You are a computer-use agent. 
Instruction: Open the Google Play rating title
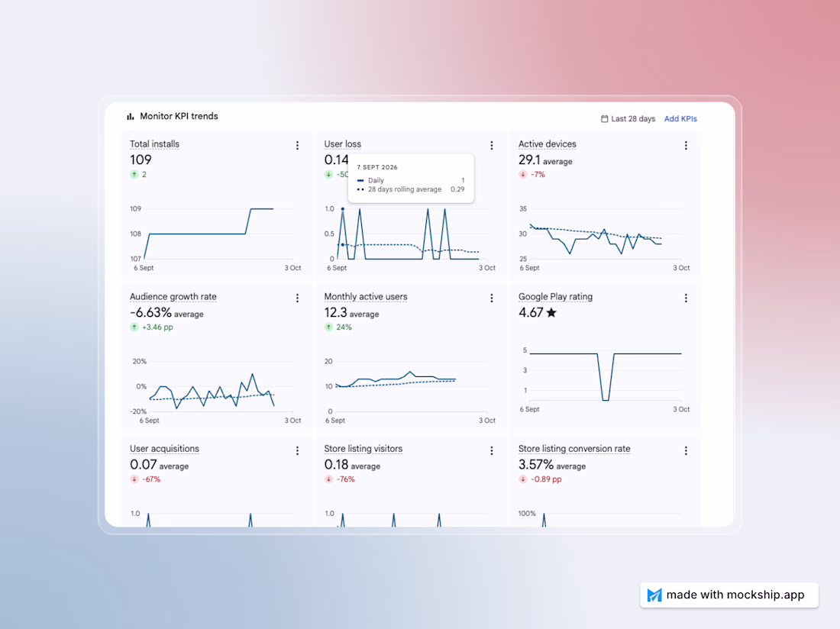[555, 297]
